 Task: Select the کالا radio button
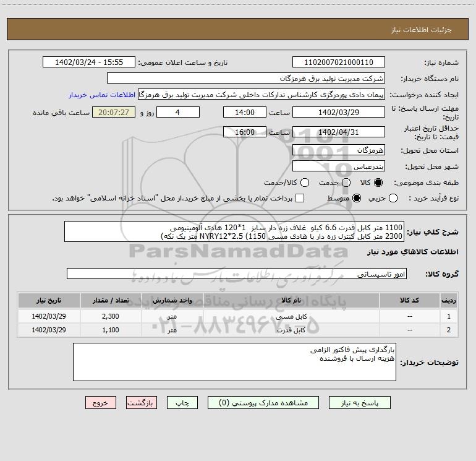pos(378,183)
